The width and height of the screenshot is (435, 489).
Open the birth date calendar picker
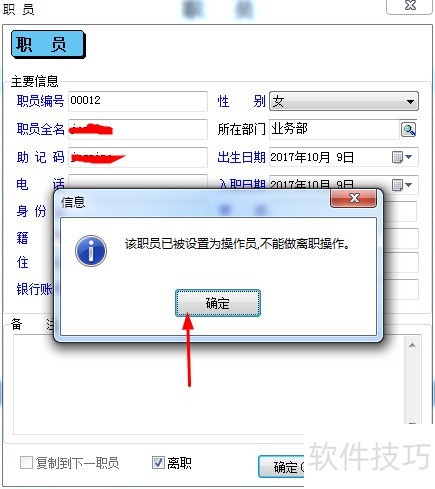(x=397, y=157)
